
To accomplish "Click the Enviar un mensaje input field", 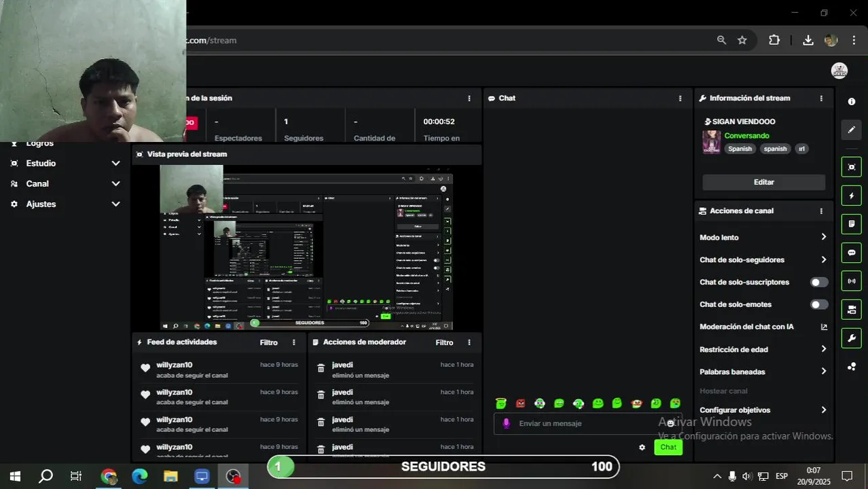I will click(587, 423).
